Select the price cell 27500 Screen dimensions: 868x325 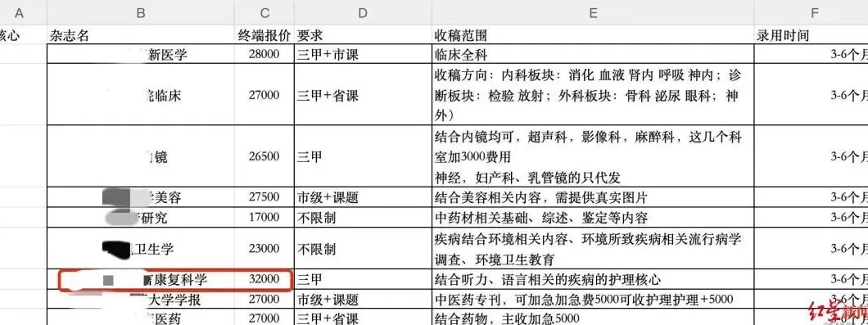[264, 197]
